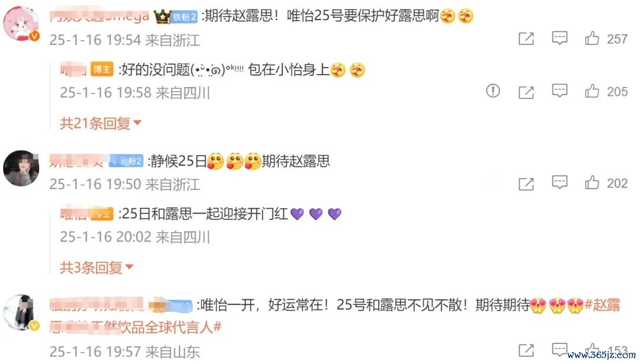Expand 共21条回复 replies
The image size is (640, 364).
100,123
